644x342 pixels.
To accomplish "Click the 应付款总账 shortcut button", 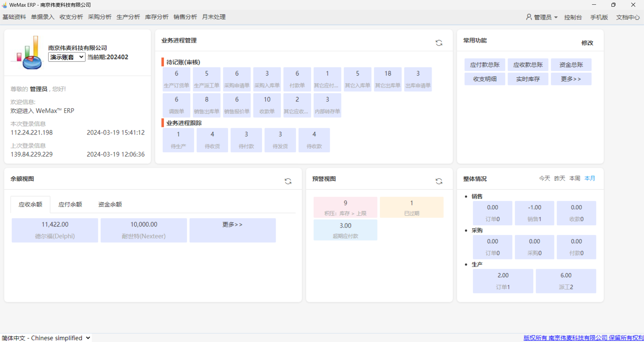I will [x=485, y=65].
